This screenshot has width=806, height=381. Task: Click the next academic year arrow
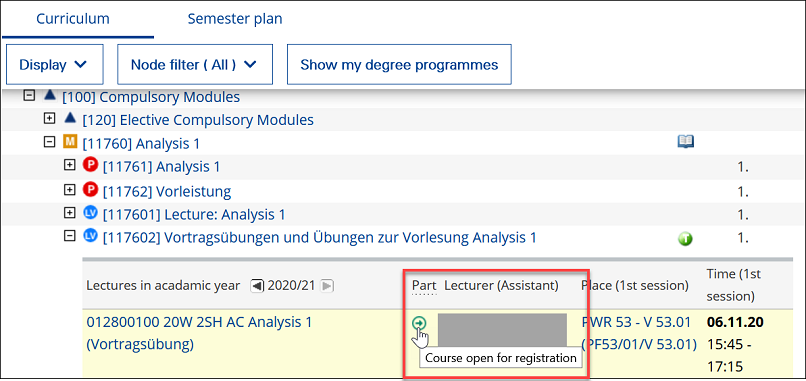327,285
